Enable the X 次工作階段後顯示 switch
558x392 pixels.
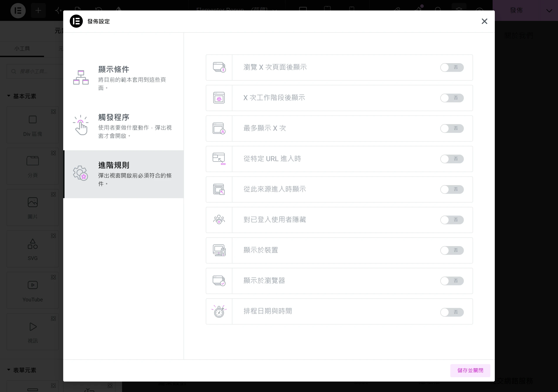pyautogui.click(x=452, y=98)
